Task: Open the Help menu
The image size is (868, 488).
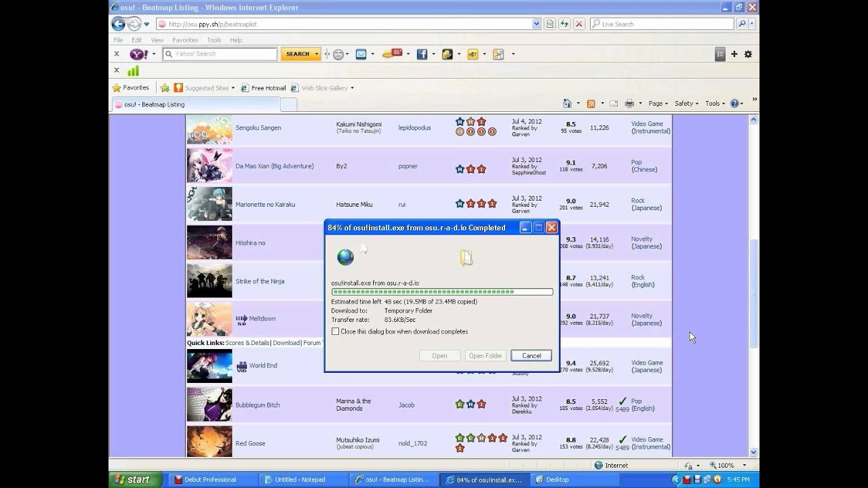Action: pos(236,40)
